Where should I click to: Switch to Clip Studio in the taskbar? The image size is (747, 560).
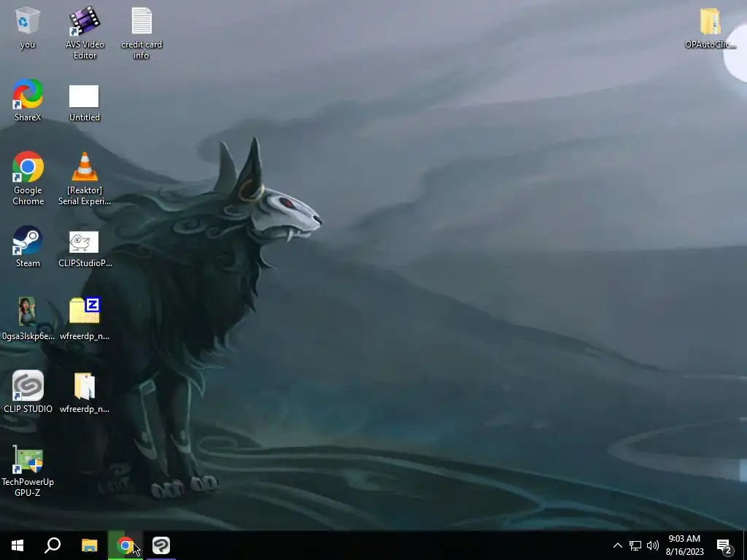161,545
